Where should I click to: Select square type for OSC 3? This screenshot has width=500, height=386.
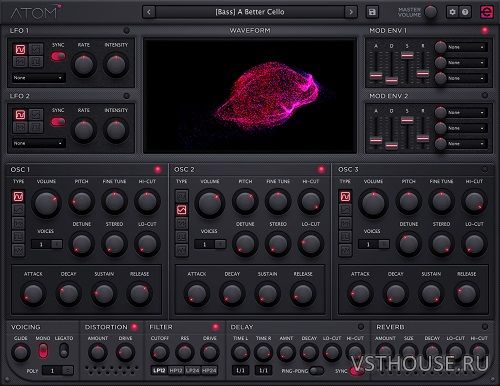[x=345, y=237]
